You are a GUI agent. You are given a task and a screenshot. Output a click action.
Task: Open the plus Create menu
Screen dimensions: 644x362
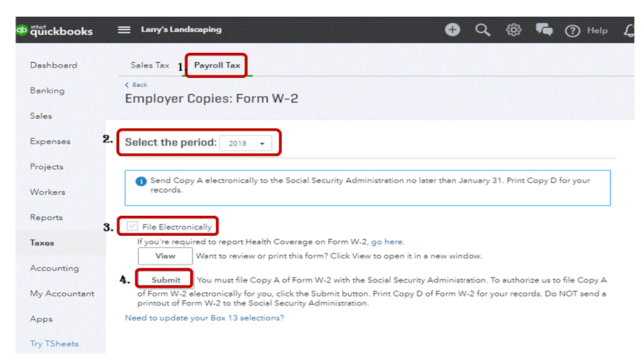click(x=453, y=30)
